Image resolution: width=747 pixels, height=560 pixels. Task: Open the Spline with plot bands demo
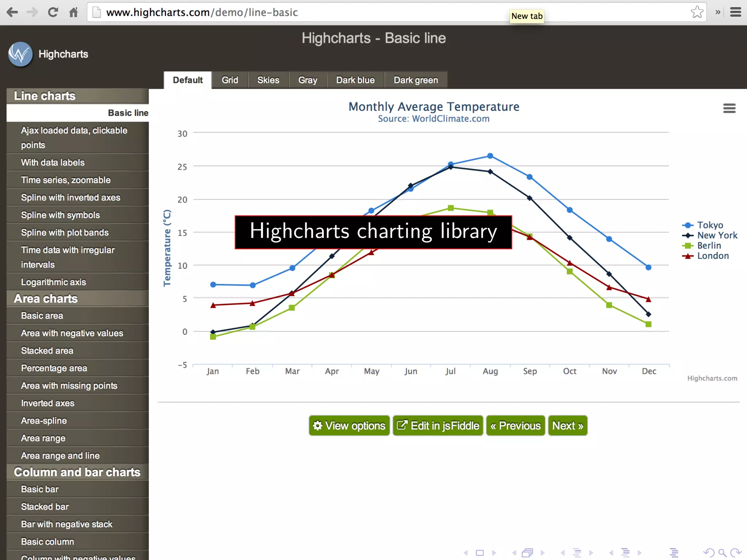click(78, 233)
